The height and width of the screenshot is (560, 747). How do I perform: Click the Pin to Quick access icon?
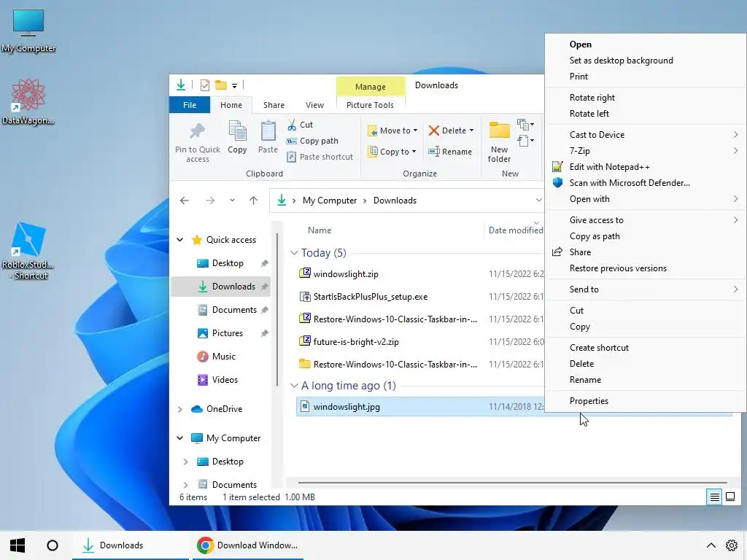pos(197,131)
